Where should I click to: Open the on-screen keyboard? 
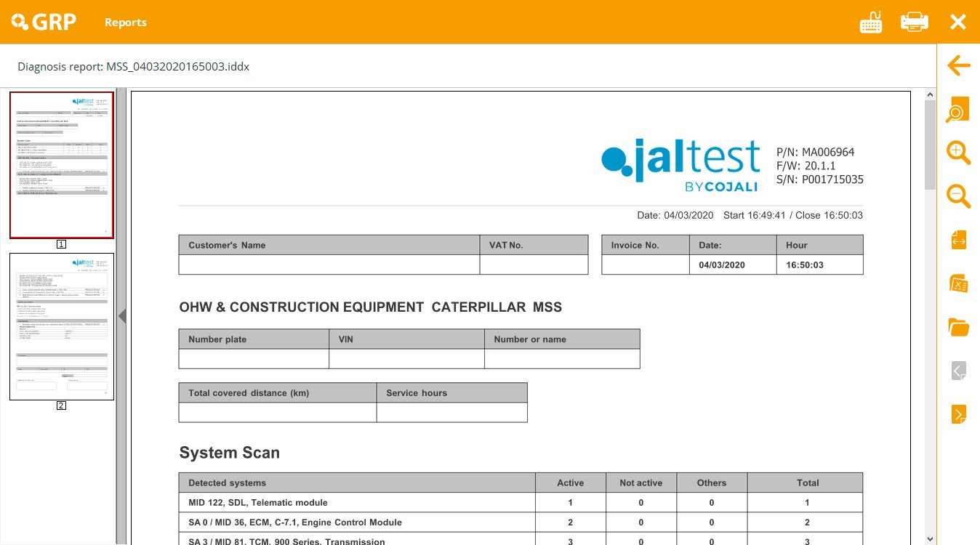click(870, 22)
